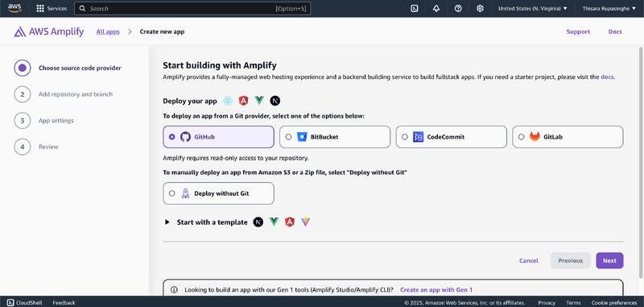Image resolution: width=644 pixels, height=307 pixels.
Task: Click the Vue icon beside Deploy your app
Action: 258,100
